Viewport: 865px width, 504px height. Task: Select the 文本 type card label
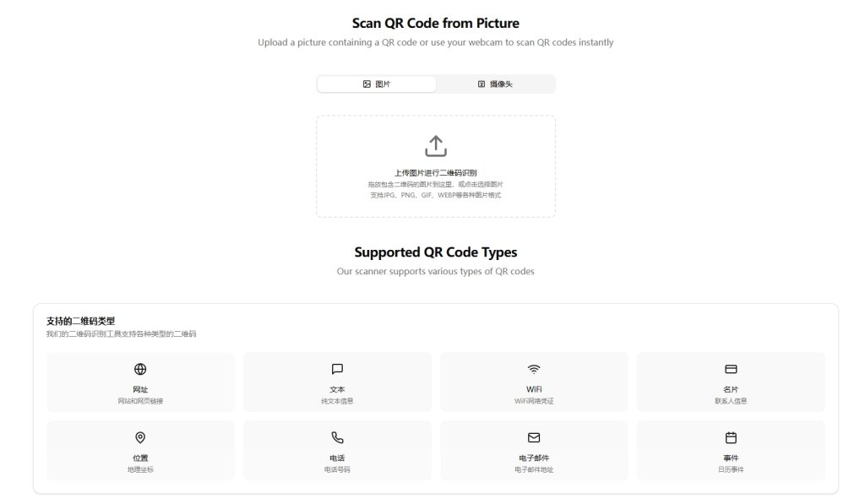click(337, 390)
